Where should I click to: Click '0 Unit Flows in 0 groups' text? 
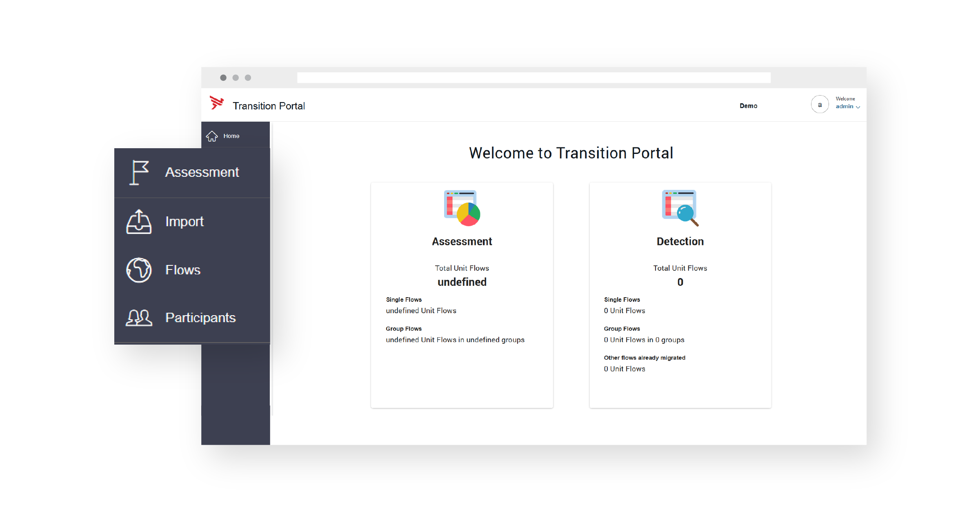[x=644, y=340]
